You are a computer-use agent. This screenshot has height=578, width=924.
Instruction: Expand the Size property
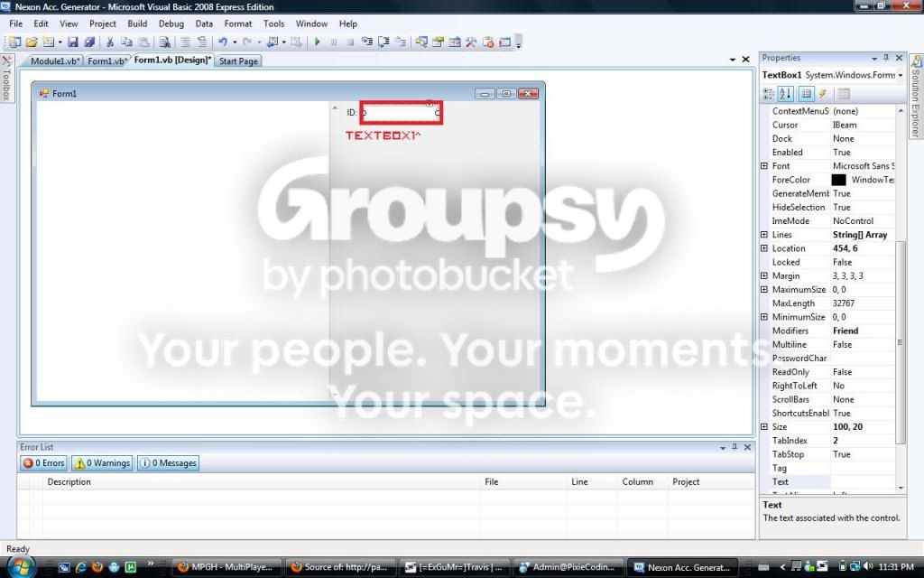click(764, 427)
